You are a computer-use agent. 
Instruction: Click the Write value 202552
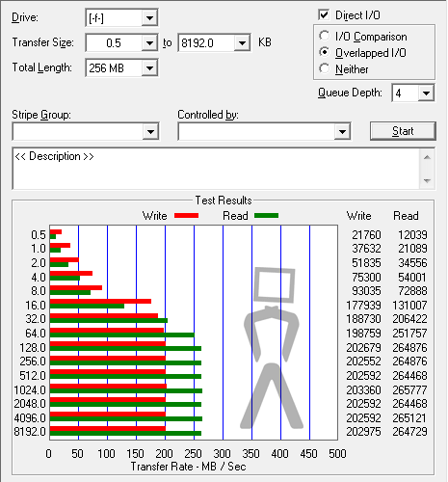coord(363,361)
